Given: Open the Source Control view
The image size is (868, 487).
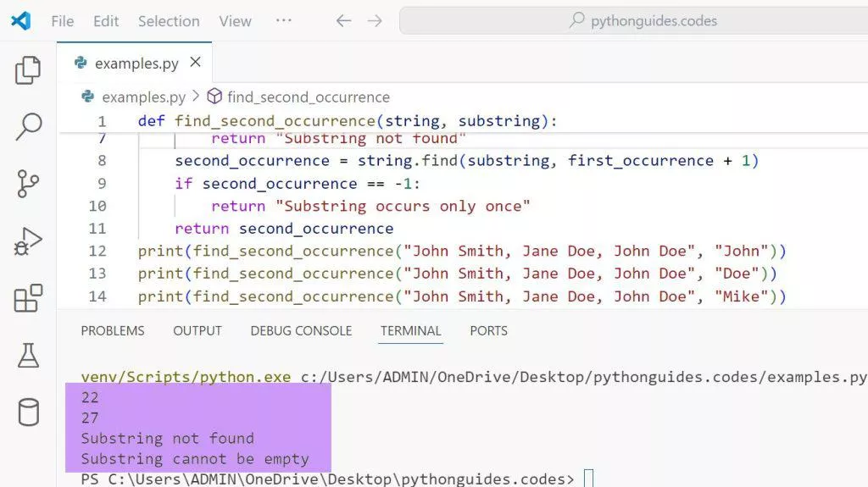Looking at the screenshot, I should [28, 184].
